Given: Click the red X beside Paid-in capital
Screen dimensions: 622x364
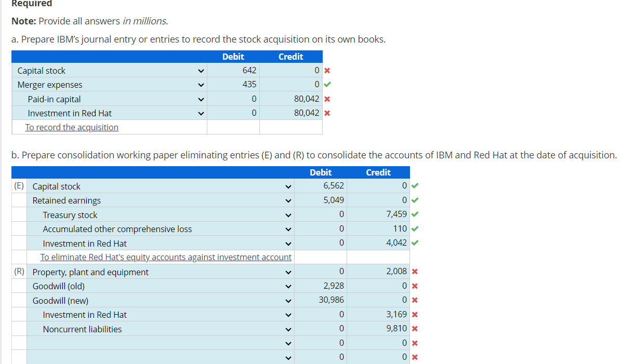Looking at the screenshot, I should click(327, 99).
